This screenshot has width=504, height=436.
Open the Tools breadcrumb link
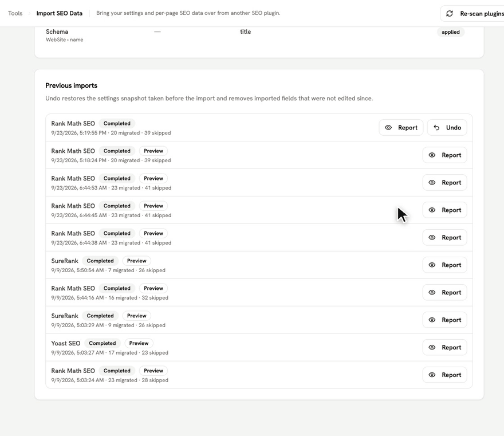point(15,13)
